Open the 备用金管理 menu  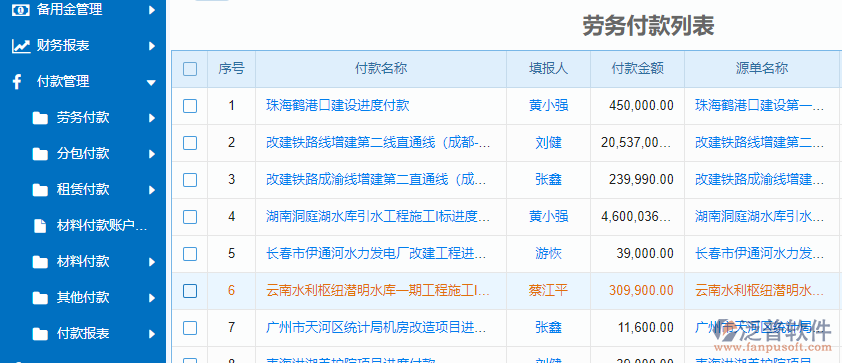(x=69, y=10)
